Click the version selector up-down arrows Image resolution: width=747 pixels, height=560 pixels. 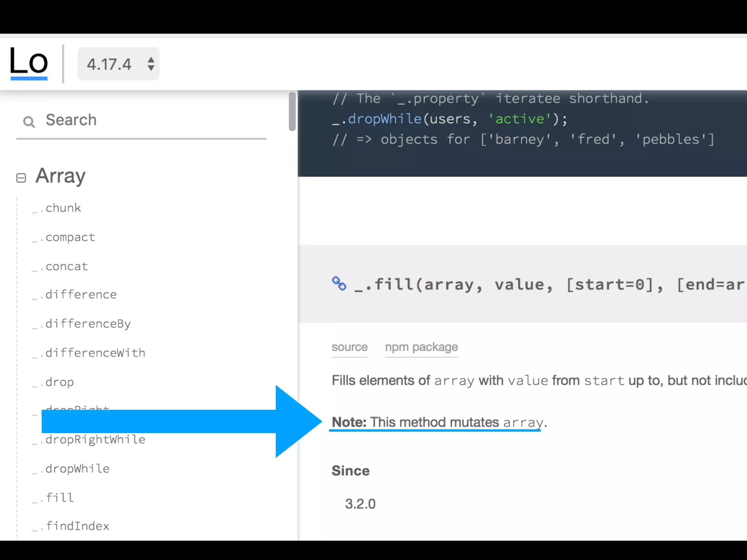tap(151, 64)
